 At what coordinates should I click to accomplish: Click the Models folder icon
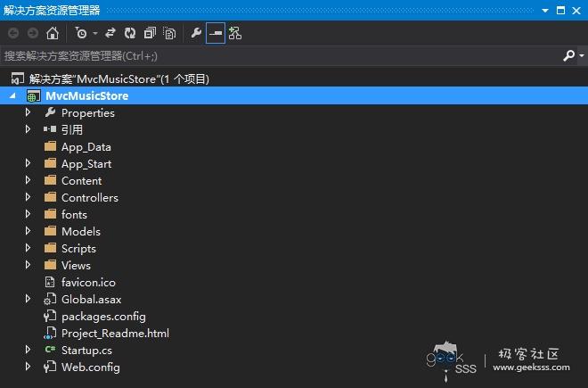pyautogui.click(x=50, y=231)
